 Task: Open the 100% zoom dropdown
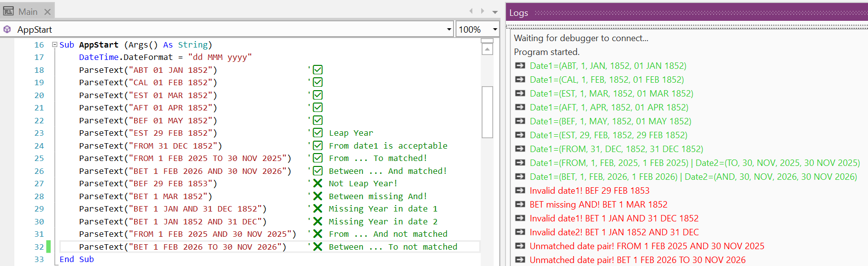pyautogui.click(x=495, y=30)
